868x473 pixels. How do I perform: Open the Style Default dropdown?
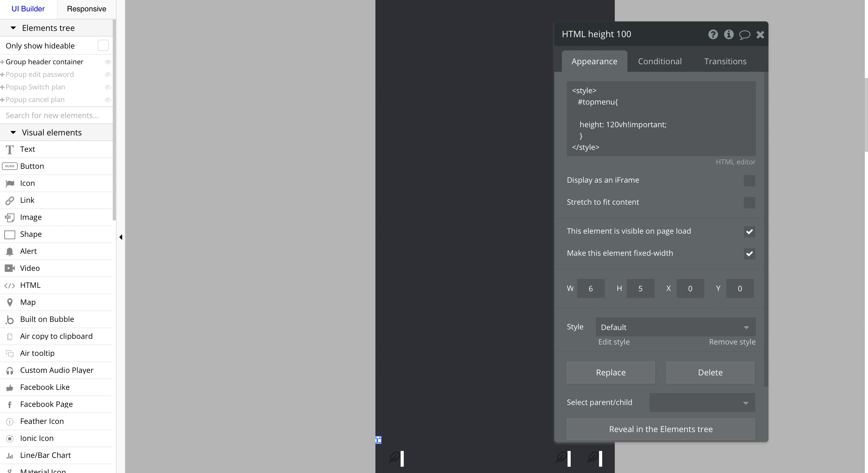(x=675, y=327)
